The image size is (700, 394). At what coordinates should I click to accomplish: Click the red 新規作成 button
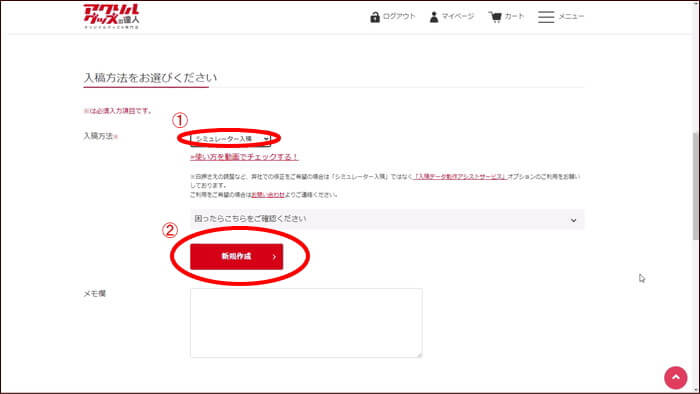click(x=237, y=257)
